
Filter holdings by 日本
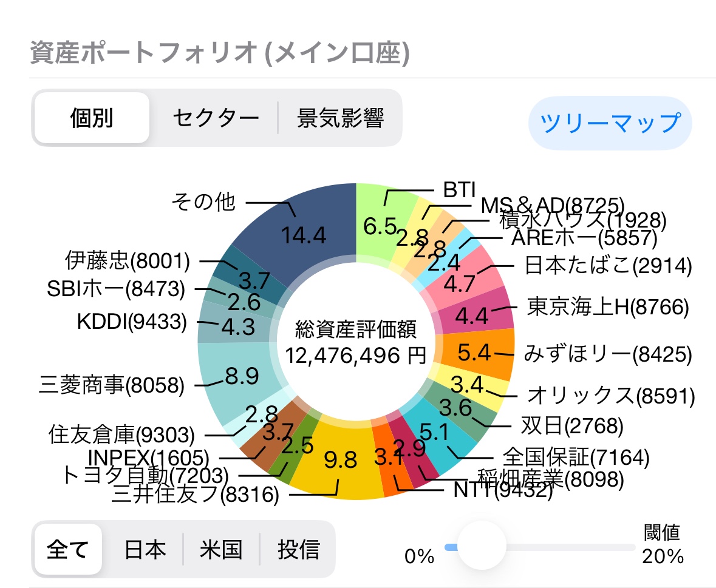145,550
